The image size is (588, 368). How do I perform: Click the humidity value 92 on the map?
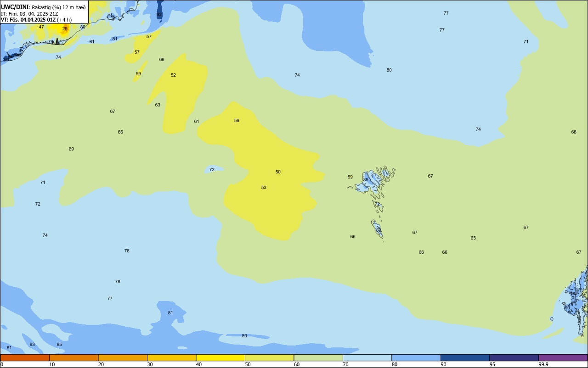click(159, 15)
